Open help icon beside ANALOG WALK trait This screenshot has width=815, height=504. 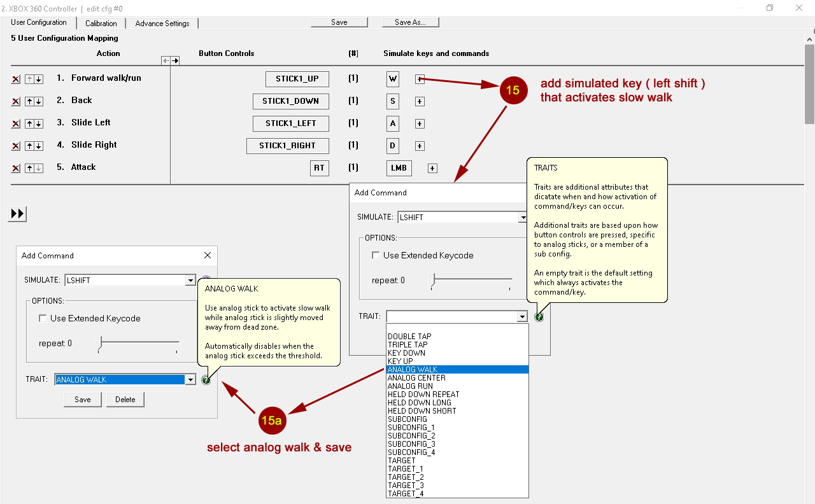(206, 380)
